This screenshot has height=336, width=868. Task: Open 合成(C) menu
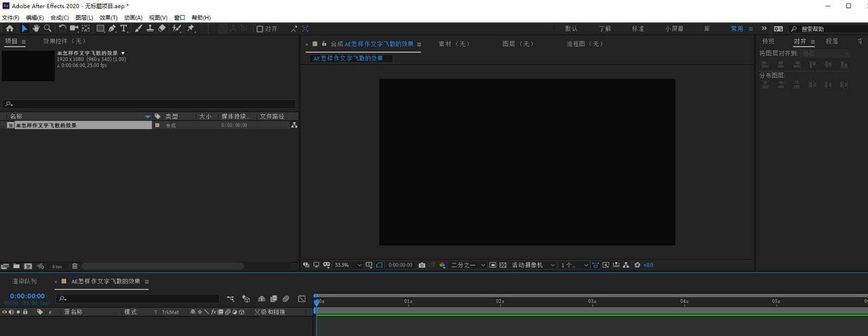pyautogui.click(x=60, y=17)
